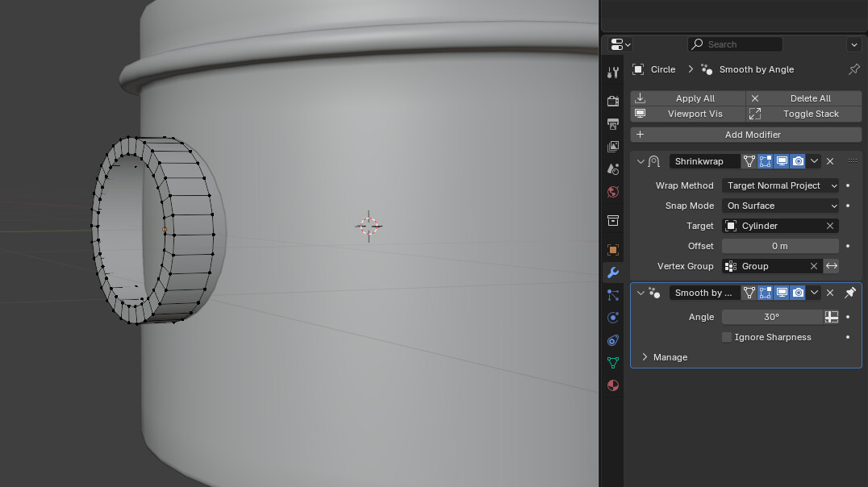Screen dimensions: 868x487
Task: Open the Tool properties tab
Action: pos(613,73)
